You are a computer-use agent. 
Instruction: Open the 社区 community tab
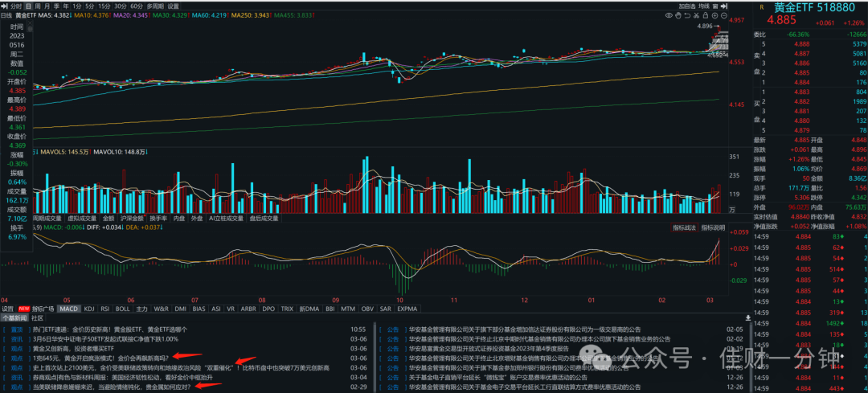point(38,318)
